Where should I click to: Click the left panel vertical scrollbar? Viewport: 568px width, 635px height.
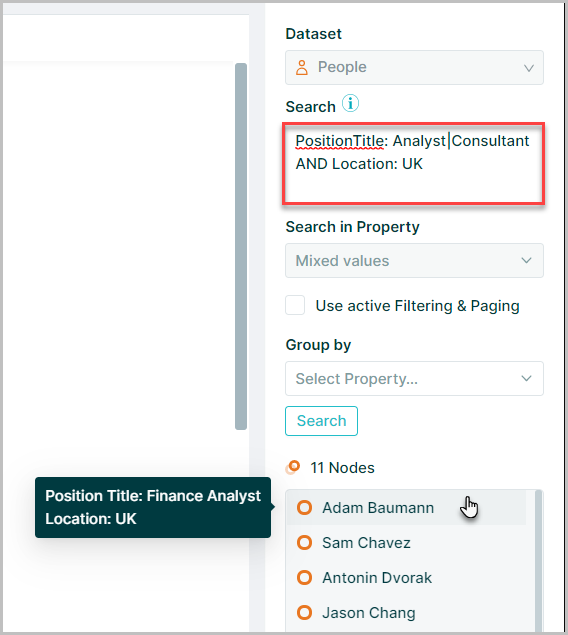click(241, 246)
